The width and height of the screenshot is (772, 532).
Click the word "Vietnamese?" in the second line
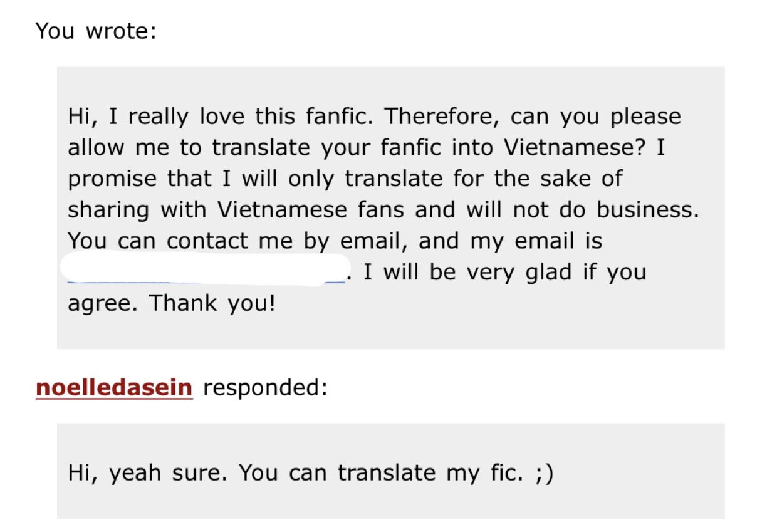pyautogui.click(x=576, y=148)
